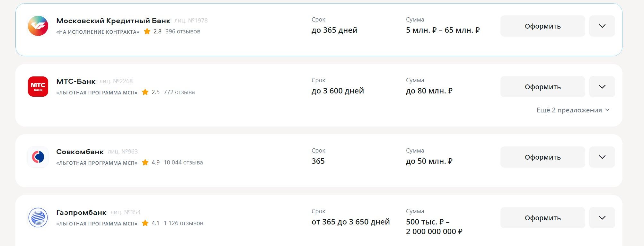Show more details for Совкомбанк offer
The image size is (644, 246).
pos(602,157)
